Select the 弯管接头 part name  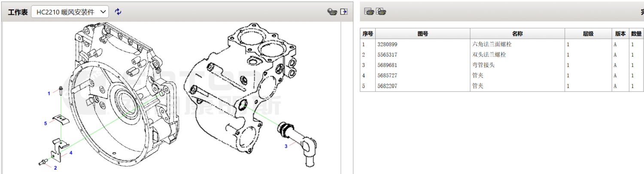point(483,65)
